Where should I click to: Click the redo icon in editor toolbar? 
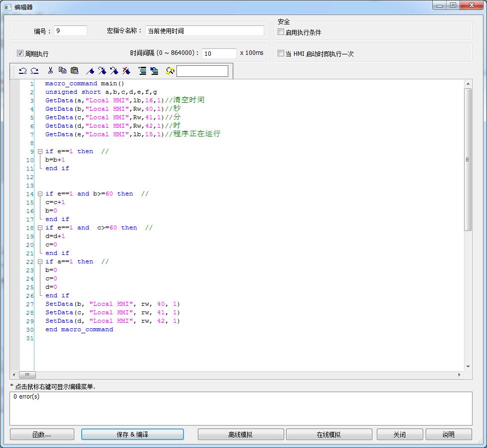pos(34,71)
